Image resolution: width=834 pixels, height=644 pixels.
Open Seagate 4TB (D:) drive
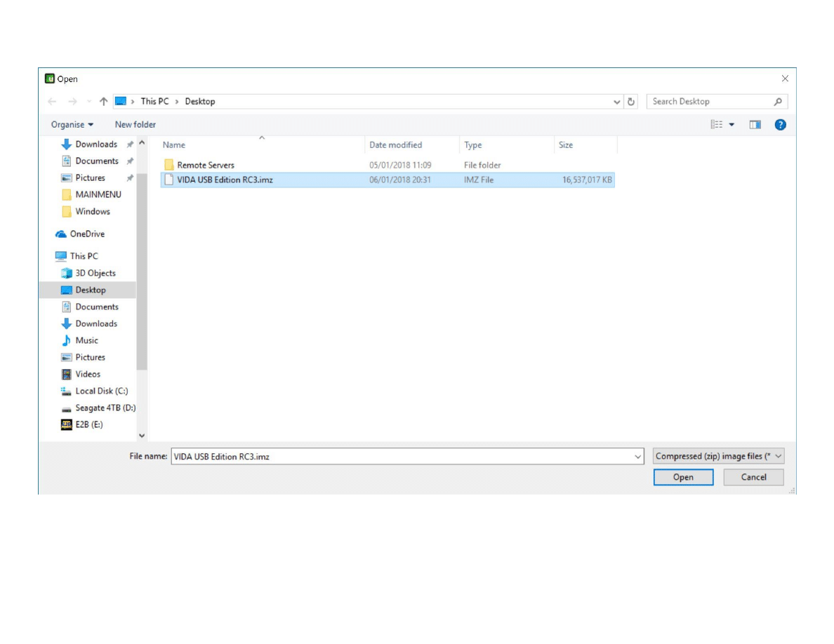coord(105,408)
